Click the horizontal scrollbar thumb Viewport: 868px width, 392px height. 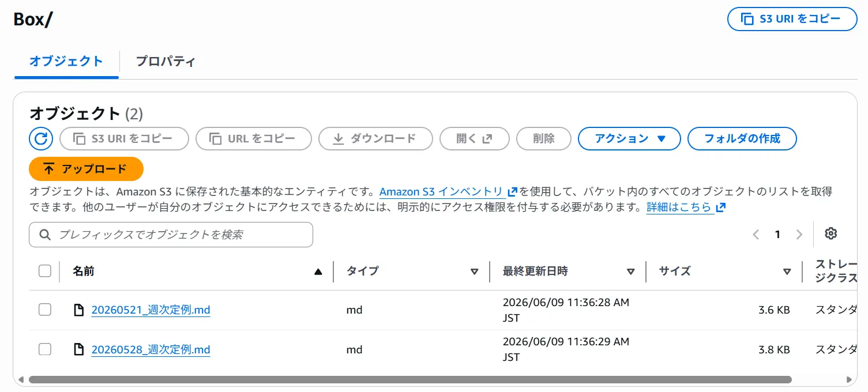tap(410, 380)
